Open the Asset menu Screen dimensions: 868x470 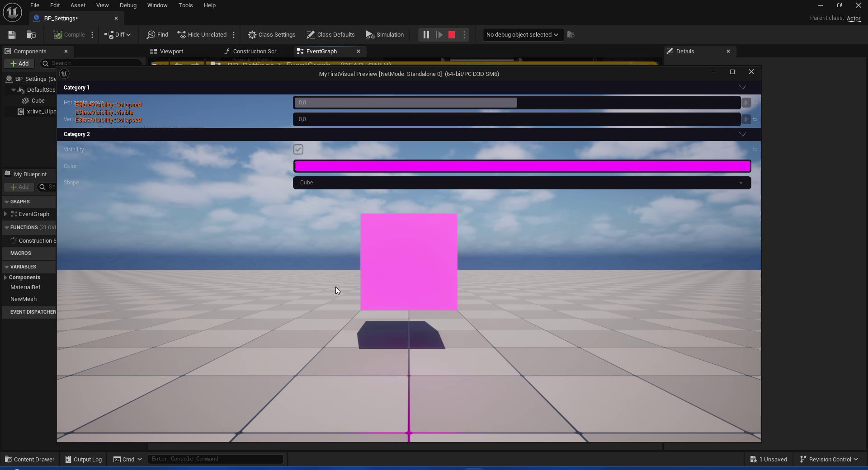(78, 5)
